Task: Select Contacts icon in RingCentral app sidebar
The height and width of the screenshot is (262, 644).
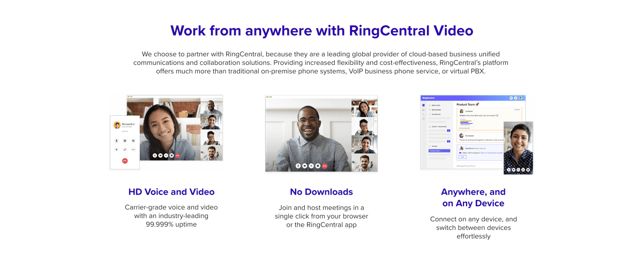Action: pos(423,118)
